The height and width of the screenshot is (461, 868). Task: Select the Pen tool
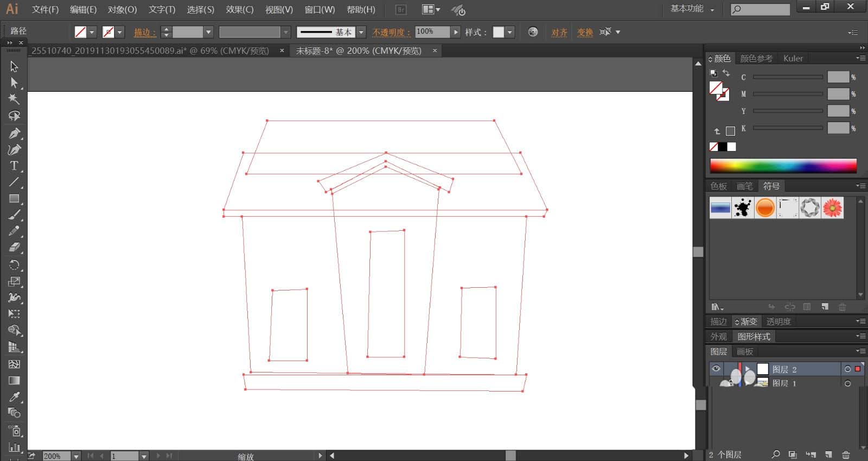14,133
